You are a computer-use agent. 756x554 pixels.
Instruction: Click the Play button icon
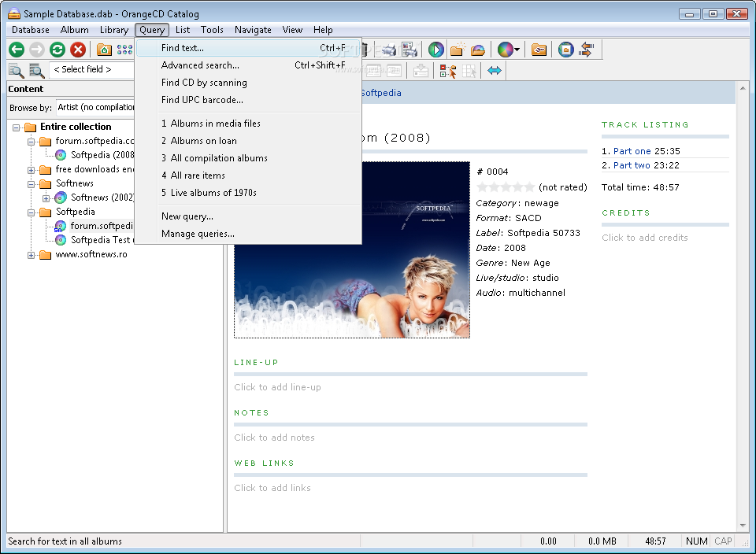click(x=435, y=50)
